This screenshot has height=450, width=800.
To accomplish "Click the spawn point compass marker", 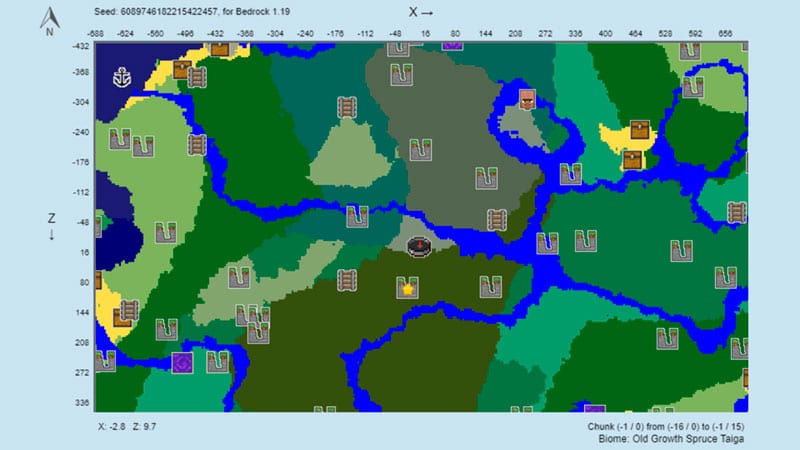I will pos(419,247).
